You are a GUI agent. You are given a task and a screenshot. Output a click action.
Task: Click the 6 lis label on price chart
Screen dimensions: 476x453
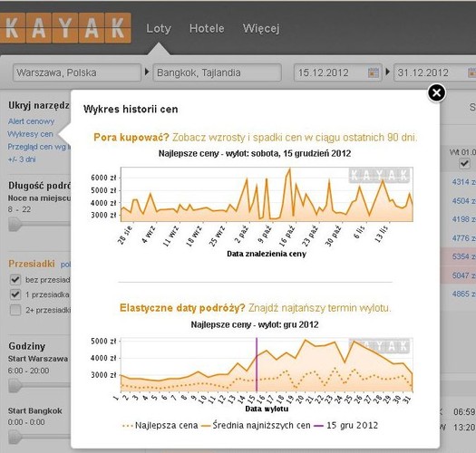tap(360, 232)
